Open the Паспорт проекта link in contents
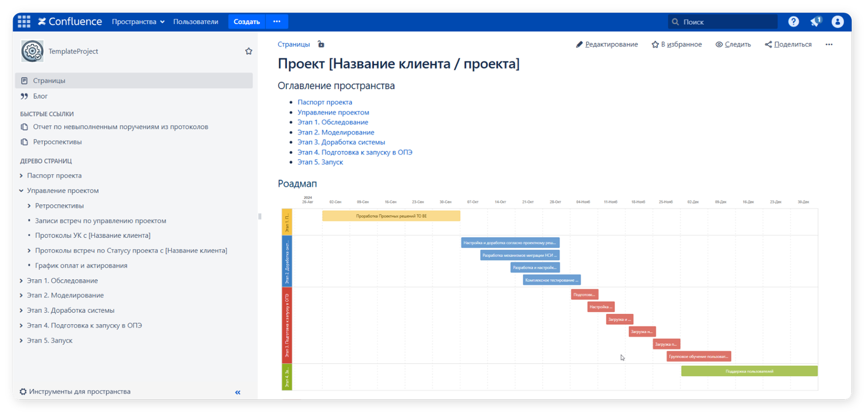 tap(324, 102)
